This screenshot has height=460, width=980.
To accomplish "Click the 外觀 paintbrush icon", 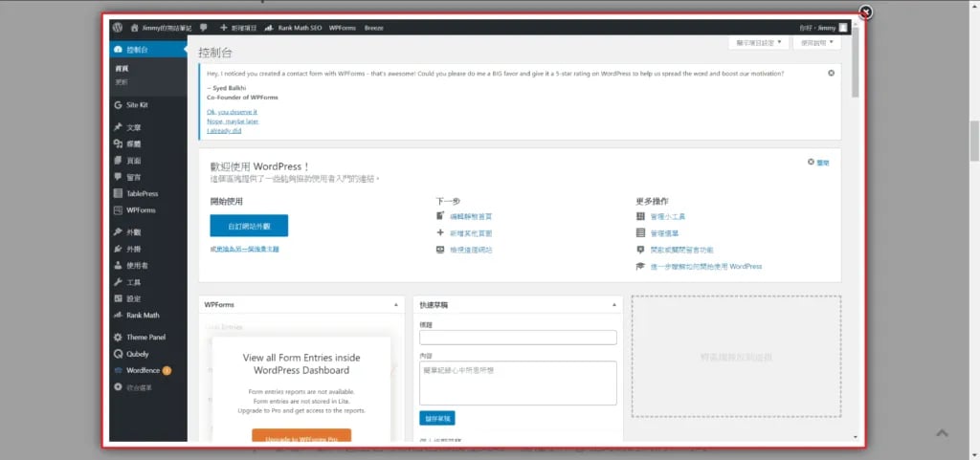I will point(118,232).
